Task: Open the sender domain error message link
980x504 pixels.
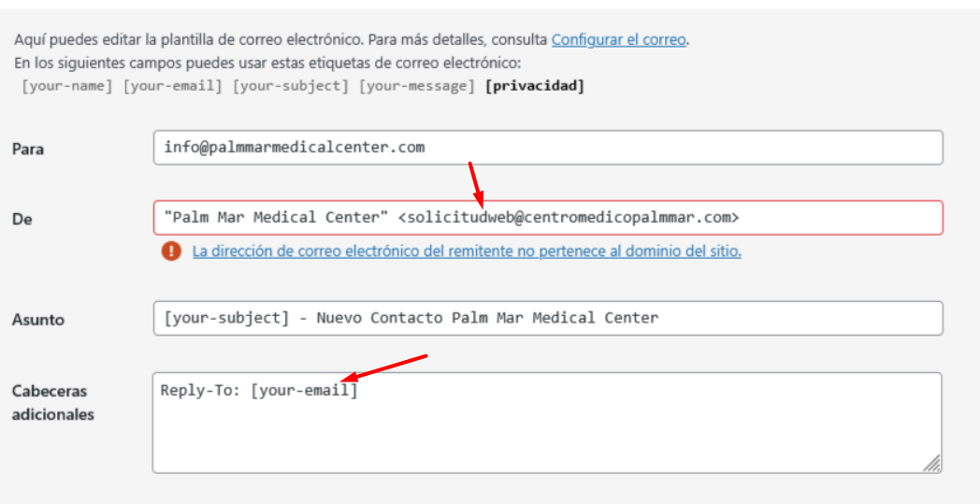Action: click(466, 252)
